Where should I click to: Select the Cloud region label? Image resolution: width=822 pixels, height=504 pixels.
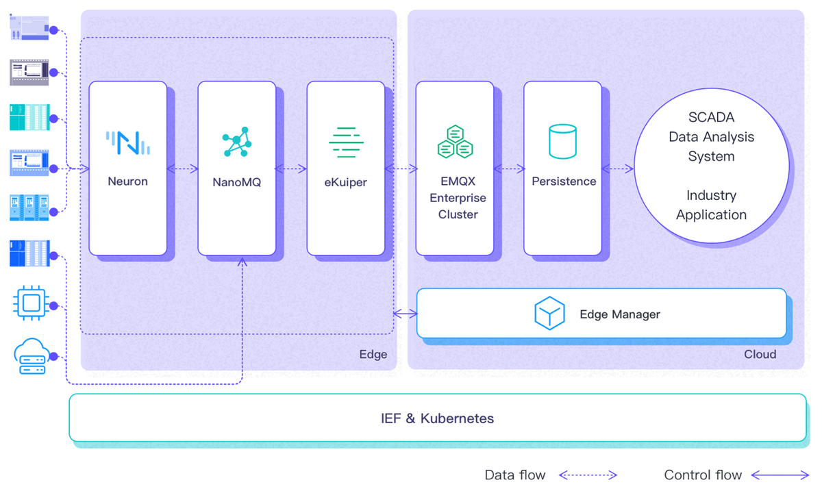760,354
